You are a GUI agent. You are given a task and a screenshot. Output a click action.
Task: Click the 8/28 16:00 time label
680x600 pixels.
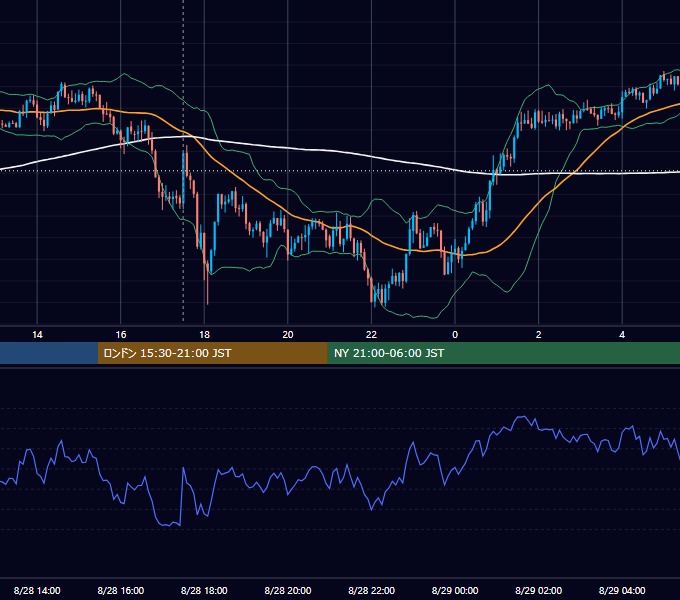[121, 590]
